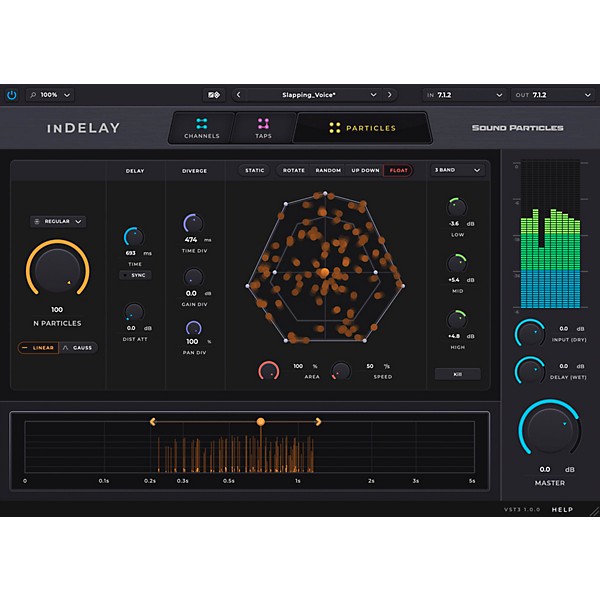Click the Channels tab icon
The height and width of the screenshot is (600, 600).
pos(202,124)
